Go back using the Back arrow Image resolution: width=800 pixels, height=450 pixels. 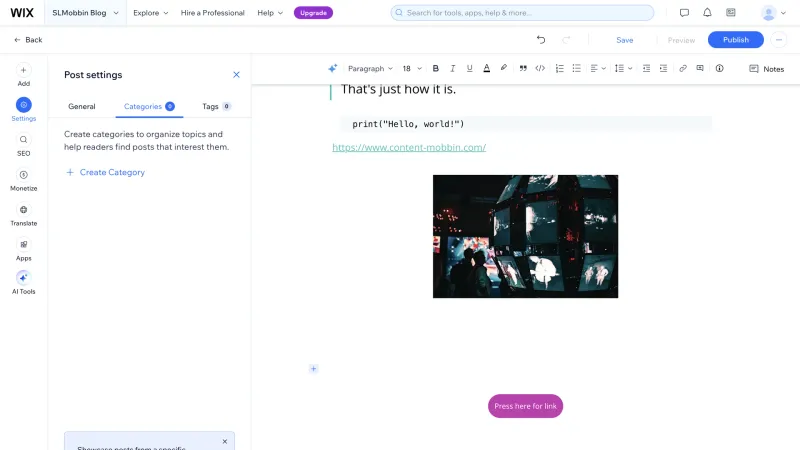[28, 40]
